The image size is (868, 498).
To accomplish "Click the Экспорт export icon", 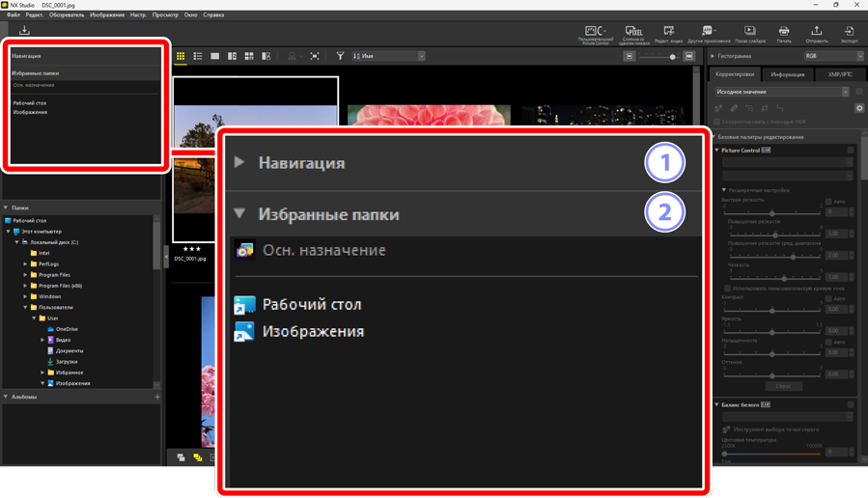I will pyautogui.click(x=849, y=34).
